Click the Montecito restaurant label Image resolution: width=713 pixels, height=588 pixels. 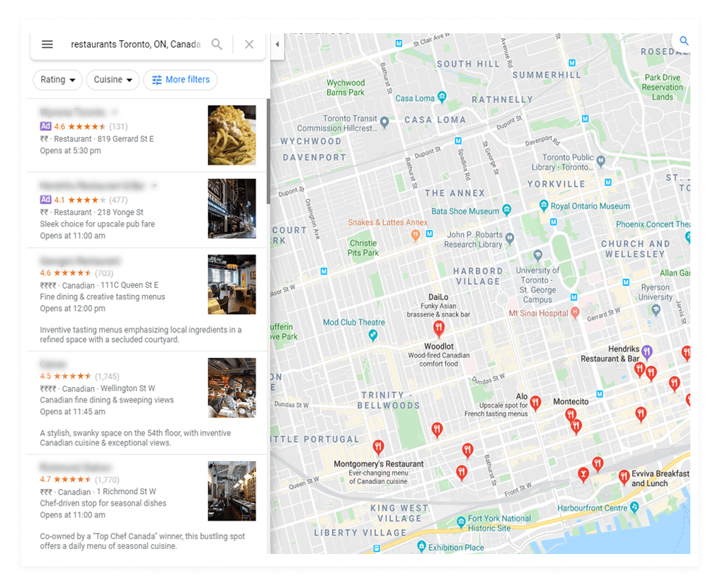571,402
